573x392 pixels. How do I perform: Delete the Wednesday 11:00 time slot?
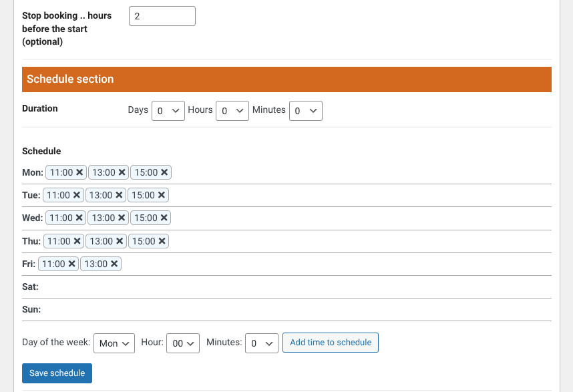(x=79, y=218)
